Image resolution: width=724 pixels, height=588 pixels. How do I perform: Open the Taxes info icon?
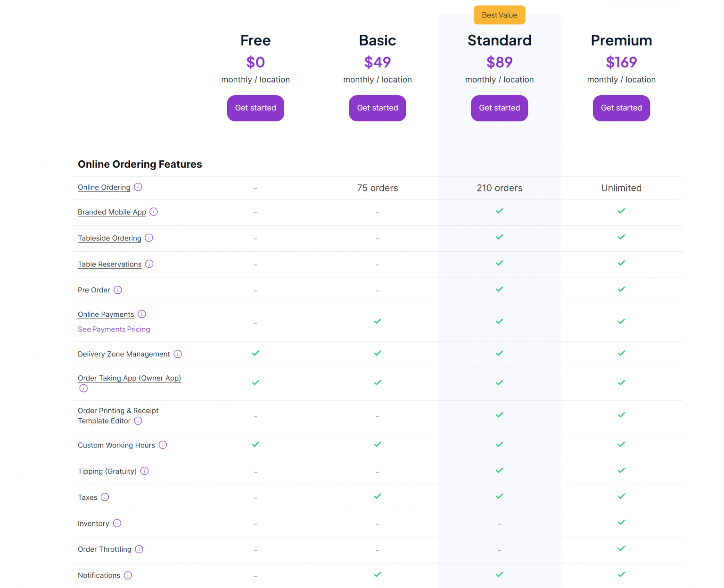pos(105,497)
